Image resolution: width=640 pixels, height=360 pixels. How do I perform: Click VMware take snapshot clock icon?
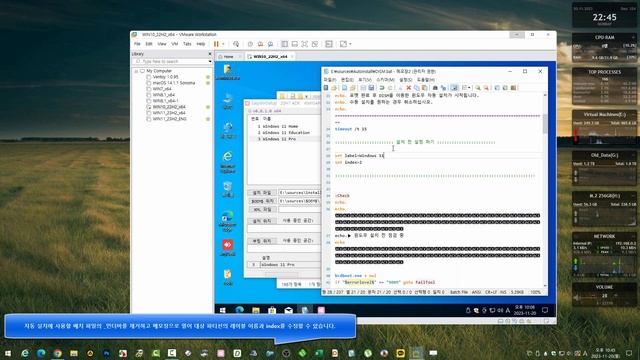point(250,44)
